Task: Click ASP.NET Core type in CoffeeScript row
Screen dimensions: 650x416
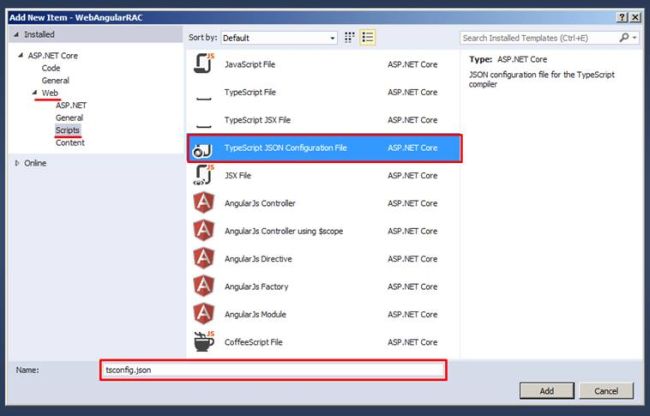Action: point(412,342)
